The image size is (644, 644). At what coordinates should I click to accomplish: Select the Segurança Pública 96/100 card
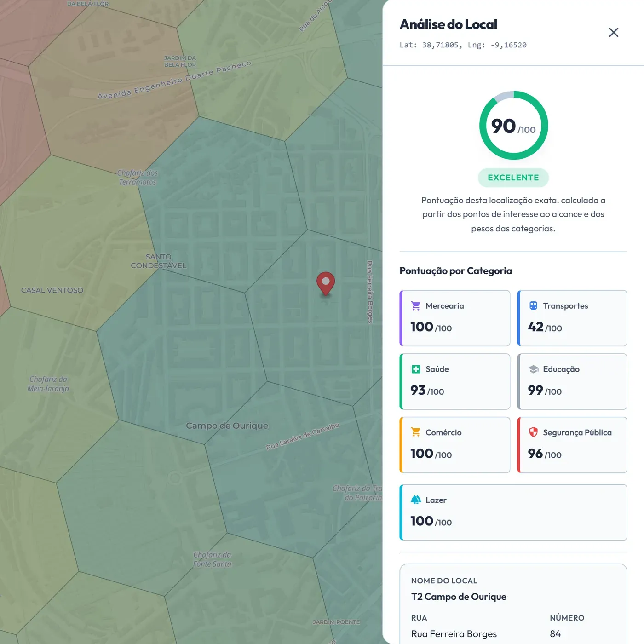point(572,445)
